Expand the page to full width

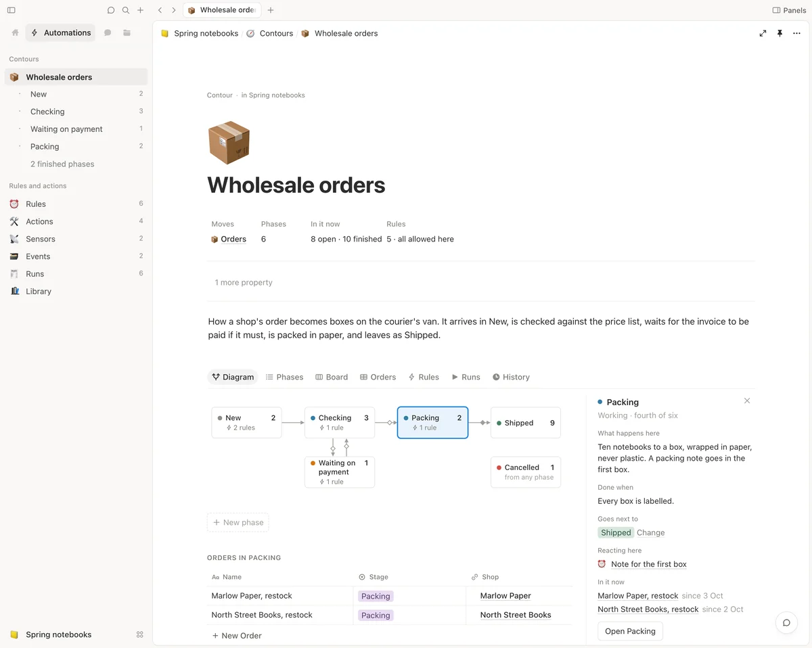(763, 33)
